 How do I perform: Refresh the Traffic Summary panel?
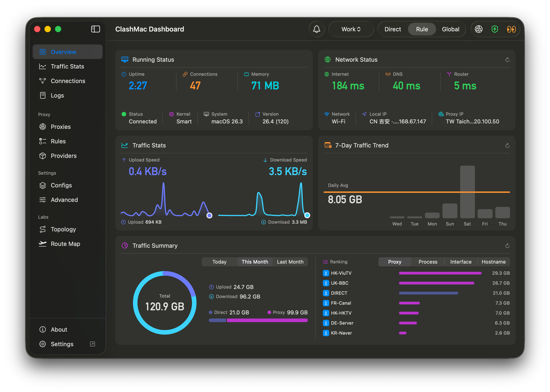pos(507,246)
